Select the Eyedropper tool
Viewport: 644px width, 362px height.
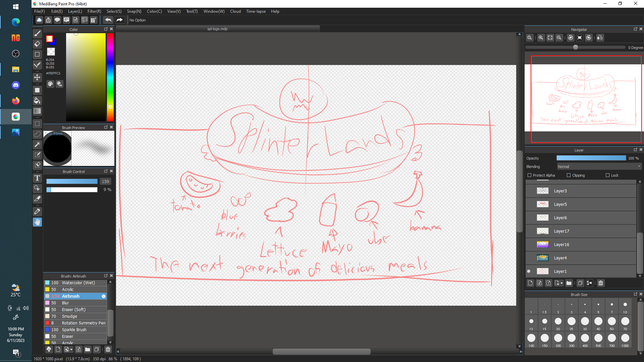click(37, 212)
